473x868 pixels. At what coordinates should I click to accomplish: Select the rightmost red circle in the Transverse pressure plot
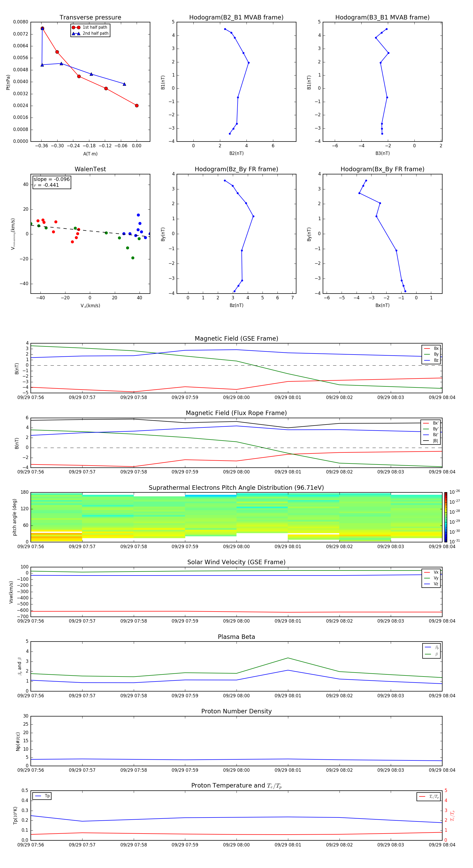pyautogui.click(x=137, y=105)
